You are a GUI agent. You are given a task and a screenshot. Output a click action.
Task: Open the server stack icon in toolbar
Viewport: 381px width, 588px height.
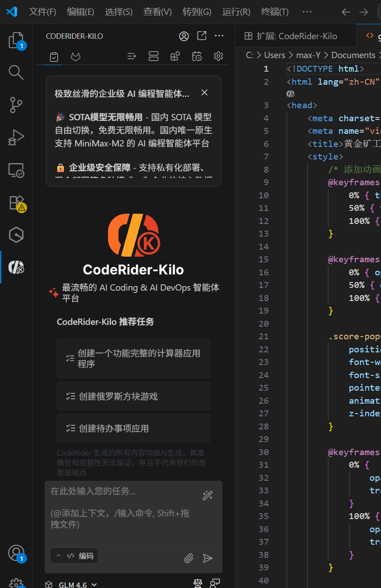(154, 56)
